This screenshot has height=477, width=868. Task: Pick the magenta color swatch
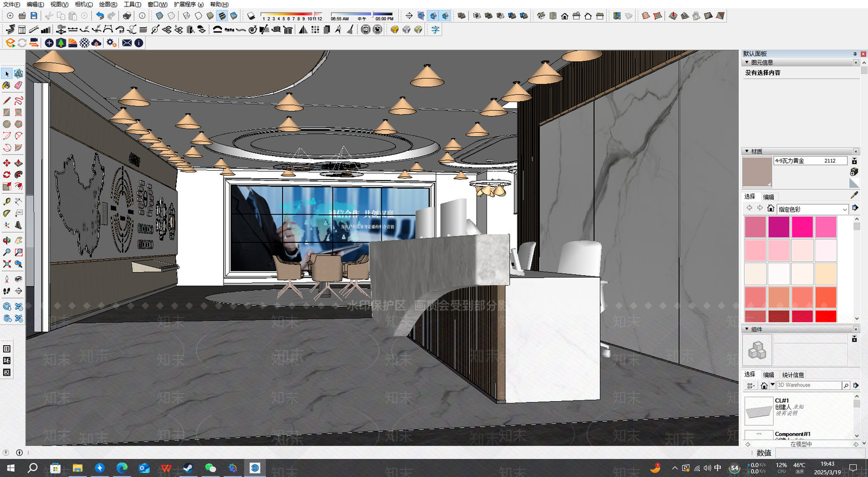click(x=778, y=227)
